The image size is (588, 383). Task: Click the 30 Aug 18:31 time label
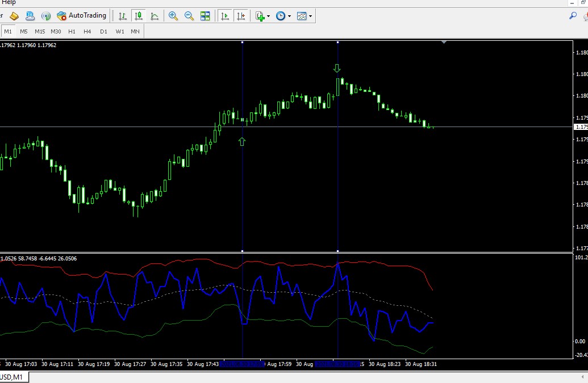click(421, 364)
